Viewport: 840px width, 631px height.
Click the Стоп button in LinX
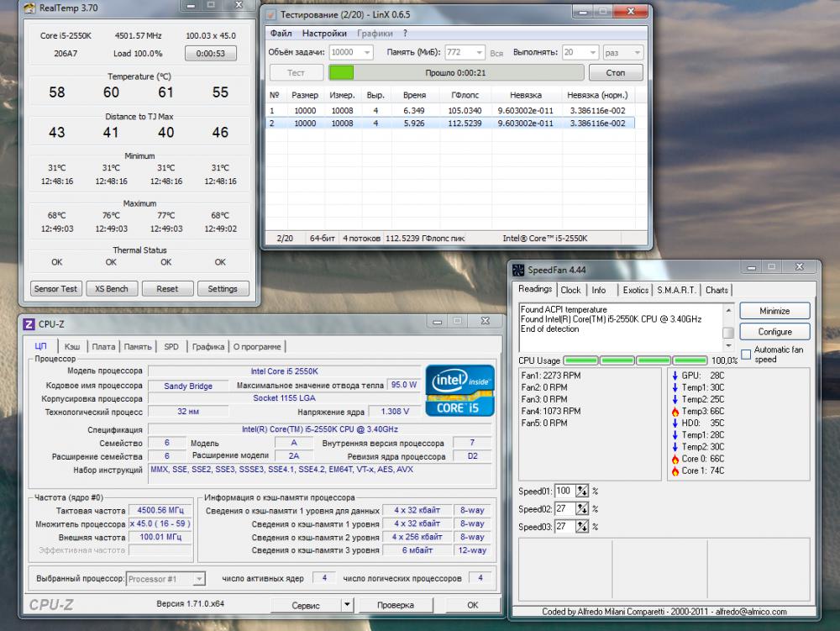click(x=616, y=72)
